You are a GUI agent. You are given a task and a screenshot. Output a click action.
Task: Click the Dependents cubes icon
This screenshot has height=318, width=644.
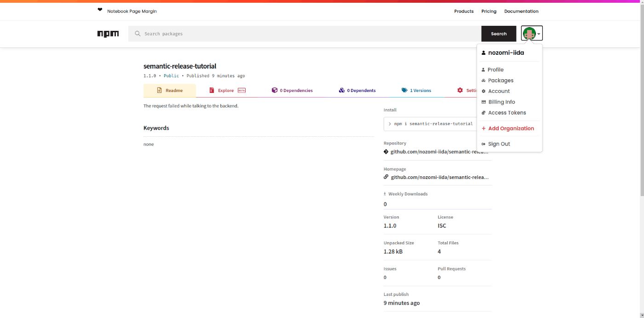(342, 90)
